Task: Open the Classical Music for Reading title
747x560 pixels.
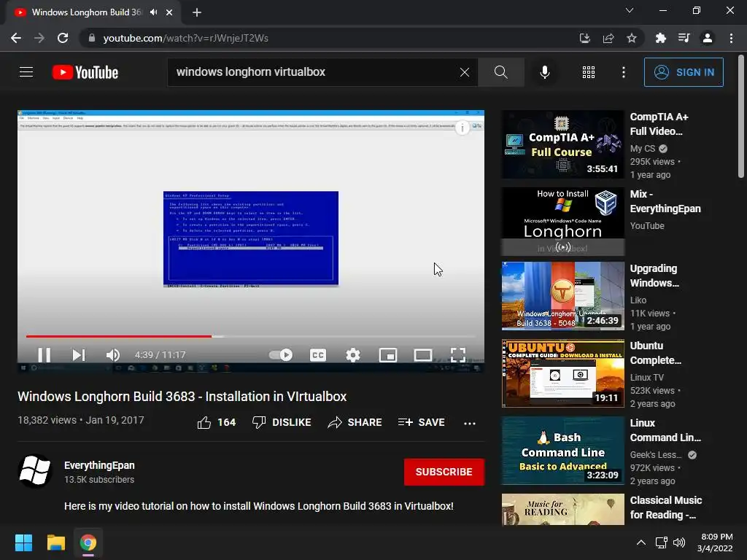Action: [665, 507]
